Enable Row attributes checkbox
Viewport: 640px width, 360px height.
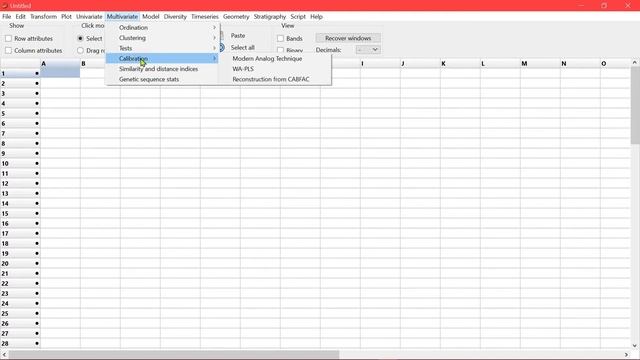pos(9,38)
